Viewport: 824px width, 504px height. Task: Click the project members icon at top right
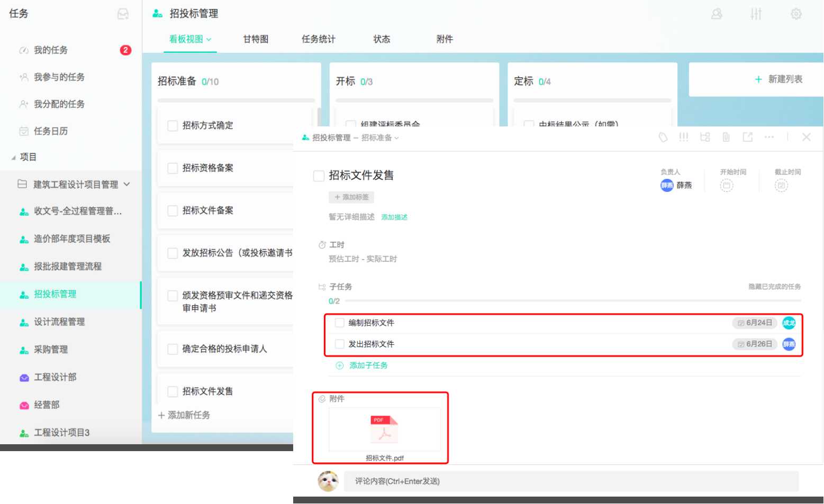[x=717, y=14]
